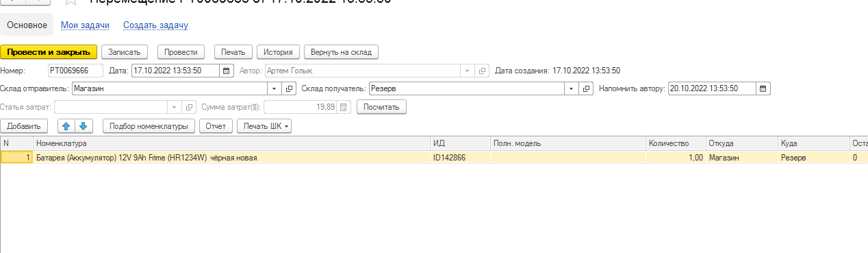The image size is (868, 253).
Task: Sort by ИД column header
Action: [x=461, y=143]
